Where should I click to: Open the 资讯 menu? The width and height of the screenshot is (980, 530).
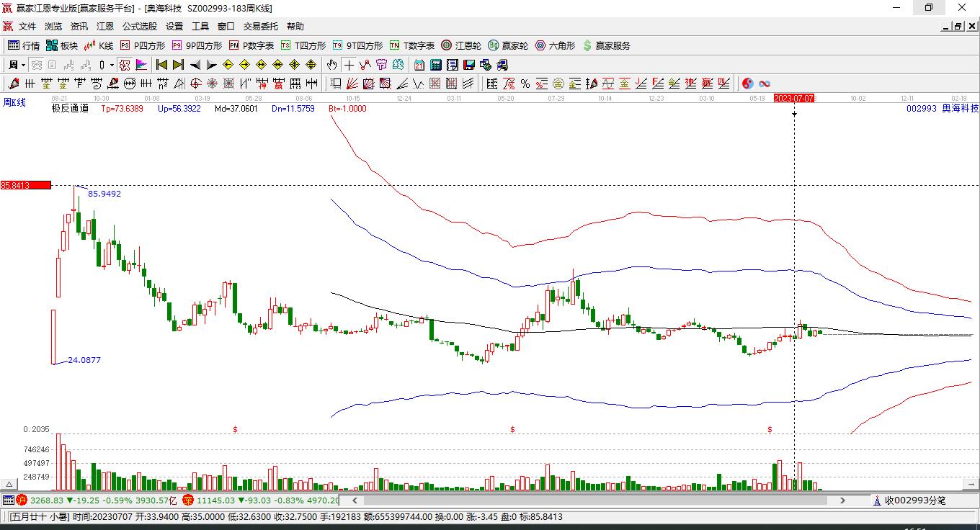(x=79, y=27)
